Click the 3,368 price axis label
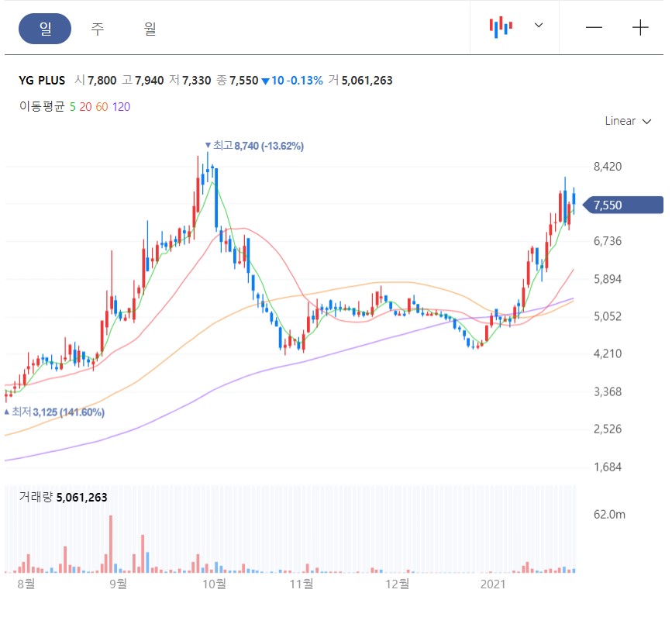The width and height of the screenshot is (672, 617). point(608,391)
